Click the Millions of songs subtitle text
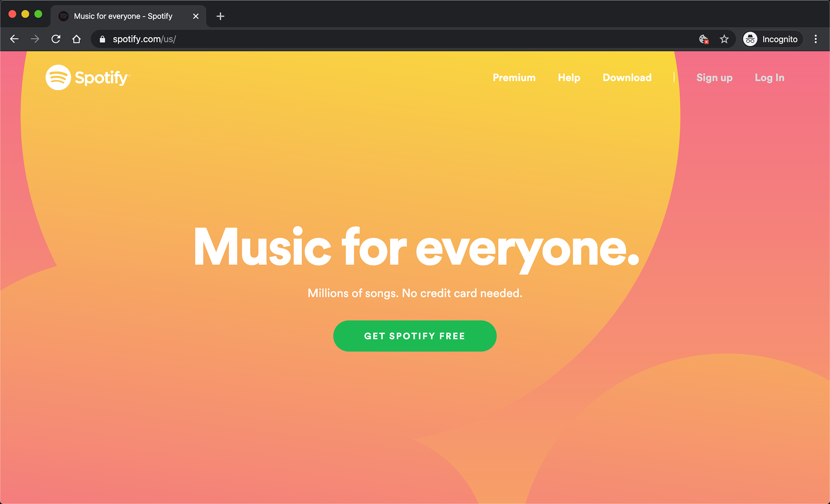 point(415,293)
